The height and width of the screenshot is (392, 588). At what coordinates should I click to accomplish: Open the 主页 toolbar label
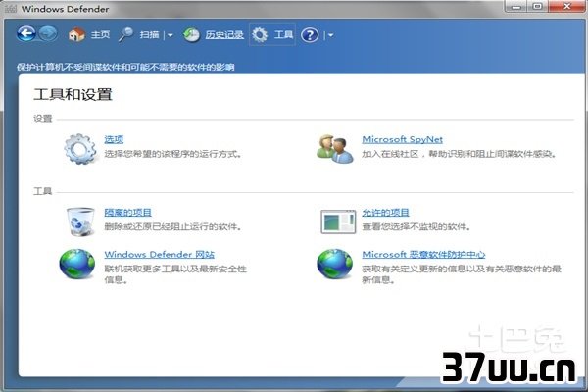click(x=100, y=35)
